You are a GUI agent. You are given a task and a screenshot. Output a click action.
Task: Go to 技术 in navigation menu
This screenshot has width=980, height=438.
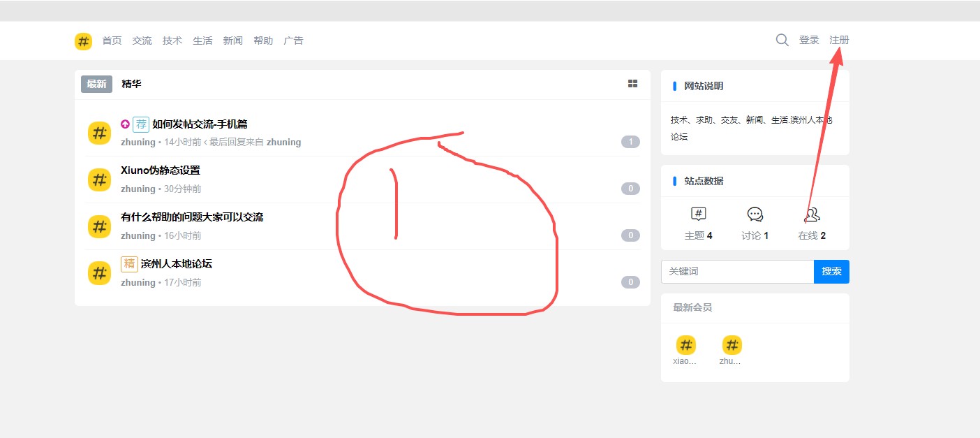[x=172, y=41]
